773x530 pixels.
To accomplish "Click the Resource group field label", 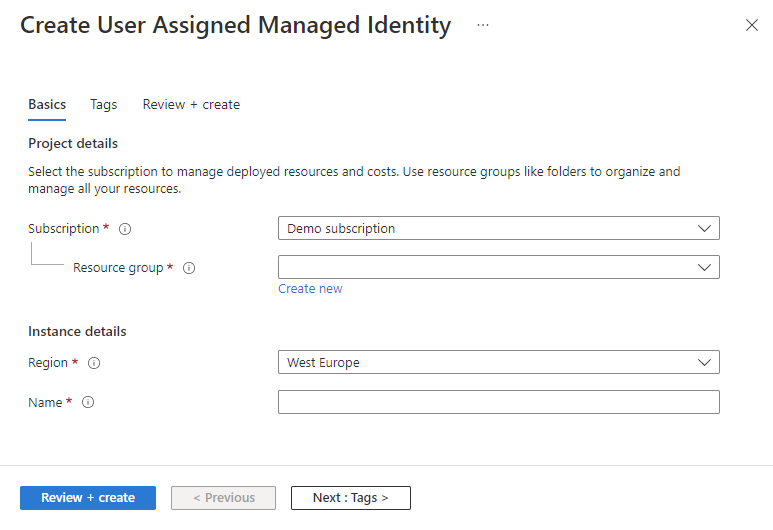I will pos(118,268).
